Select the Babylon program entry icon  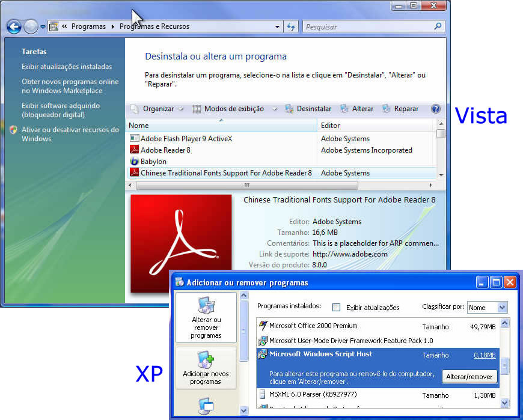(x=134, y=162)
